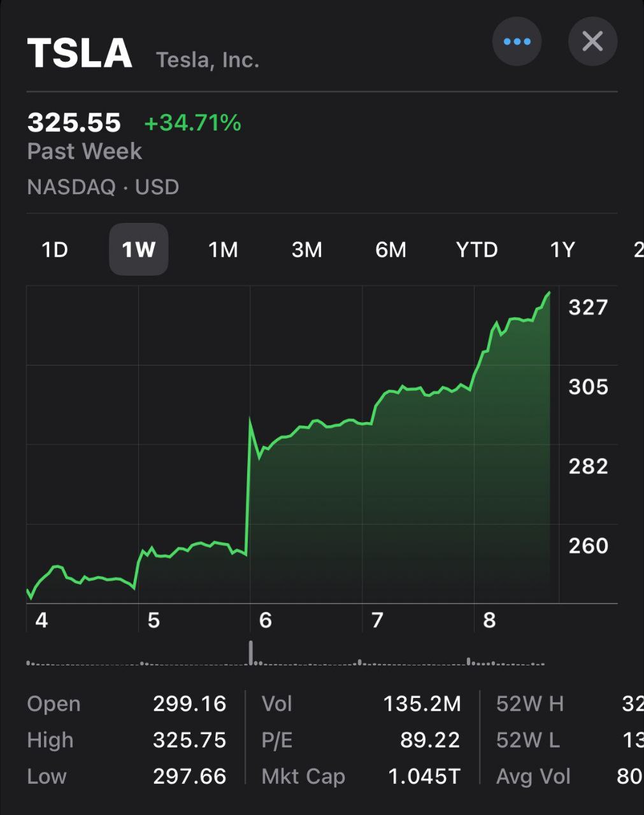Viewport: 644px width, 815px height.
Task: Show the 1Y chart range
Action: (x=562, y=250)
